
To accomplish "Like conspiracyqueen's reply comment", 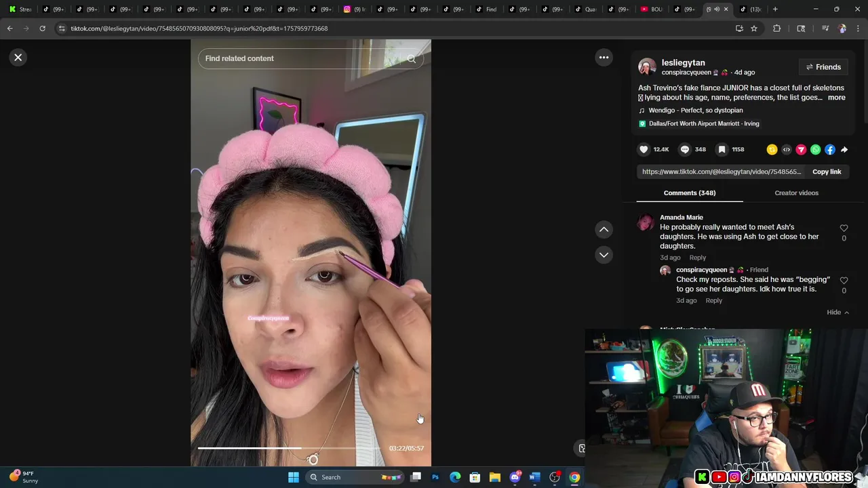I will [x=844, y=281].
